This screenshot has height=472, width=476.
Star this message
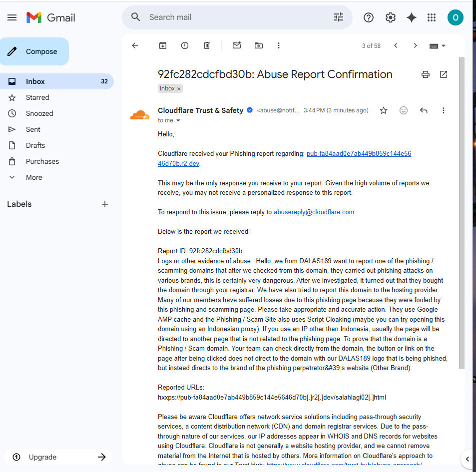384,110
